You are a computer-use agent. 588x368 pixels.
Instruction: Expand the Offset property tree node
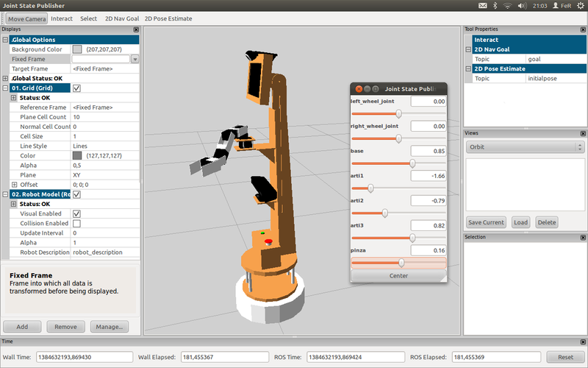[x=14, y=184]
